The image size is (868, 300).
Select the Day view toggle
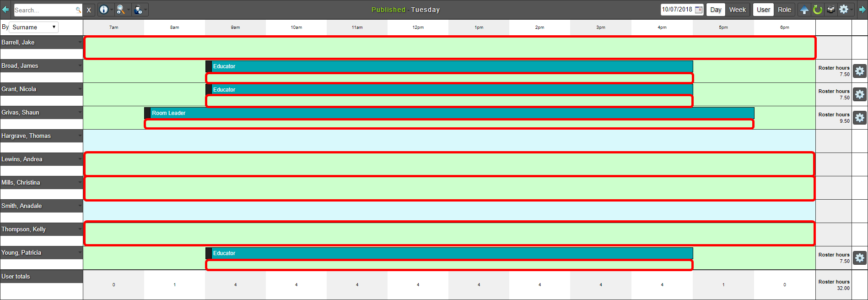pos(716,10)
